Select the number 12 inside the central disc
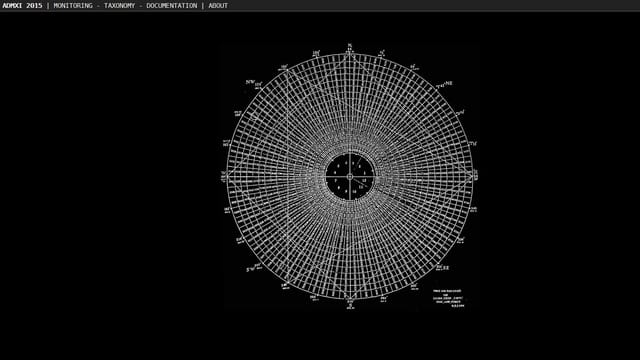This screenshot has height=360, width=640. click(364, 180)
